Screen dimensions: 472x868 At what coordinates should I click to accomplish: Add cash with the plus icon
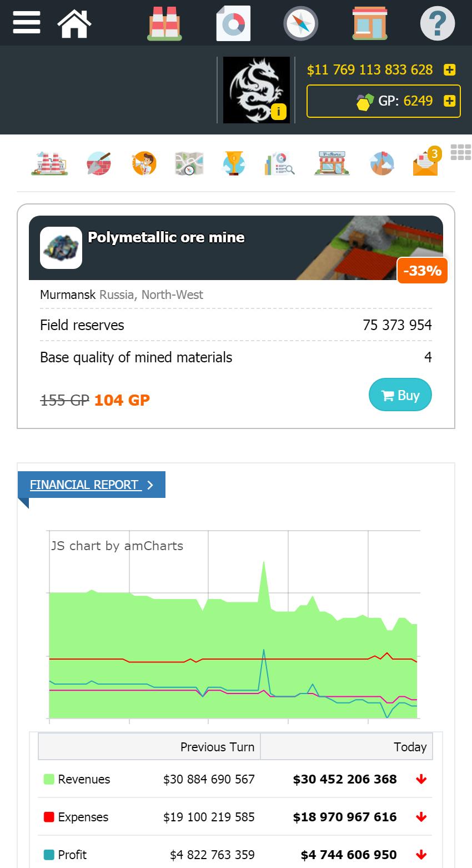click(x=449, y=70)
